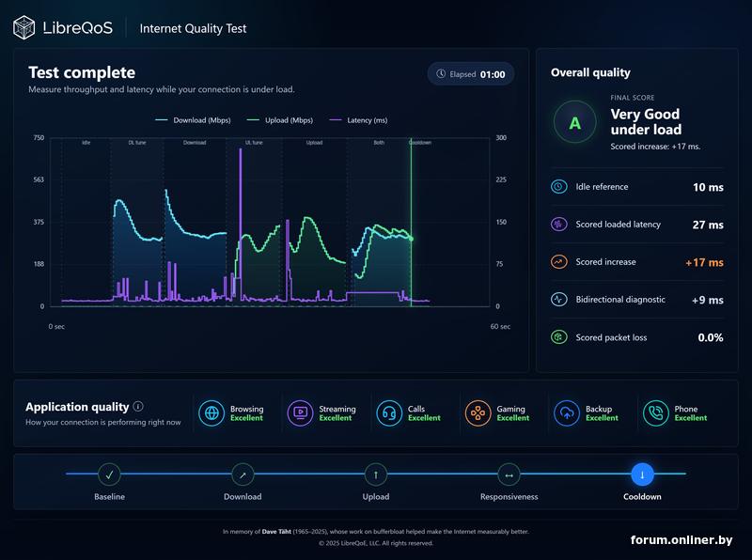This screenshot has height=560, width=752.
Task: Click the highlighted Cooldown step button
Action: coord(642,474)
